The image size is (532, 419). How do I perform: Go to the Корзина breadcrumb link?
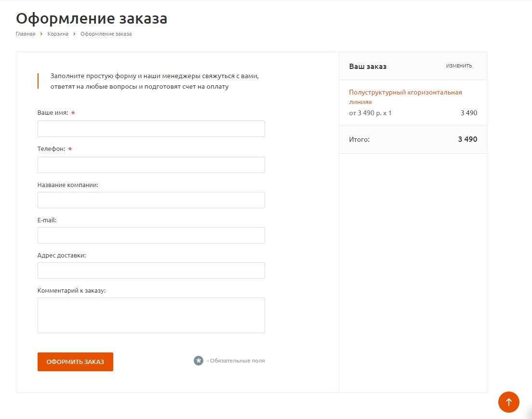point(58,34)
